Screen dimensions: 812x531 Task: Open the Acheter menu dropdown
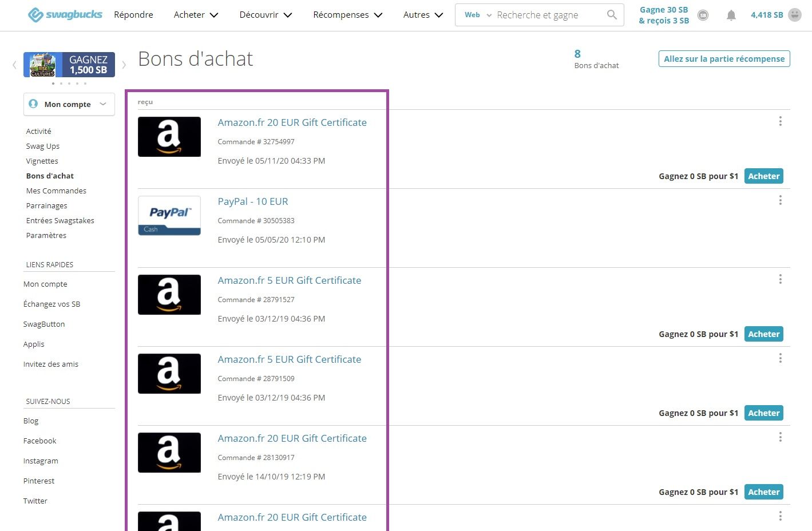pos(196,15)
